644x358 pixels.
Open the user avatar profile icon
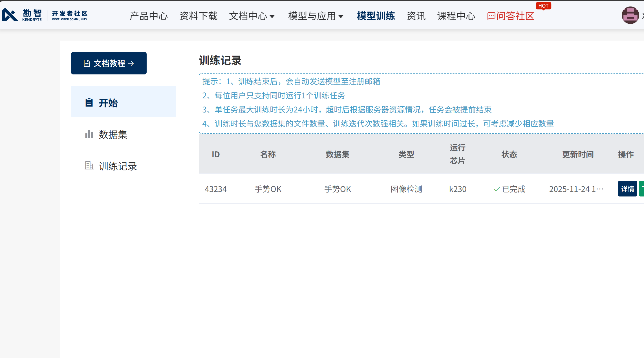click(630, 15)
